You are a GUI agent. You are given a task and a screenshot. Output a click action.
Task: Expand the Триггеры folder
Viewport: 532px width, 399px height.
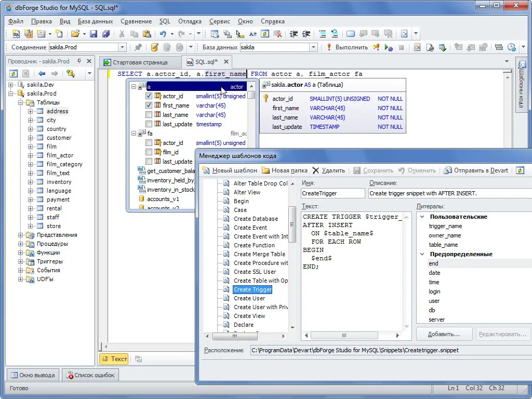pyautogui.click(x=20, y=261)
